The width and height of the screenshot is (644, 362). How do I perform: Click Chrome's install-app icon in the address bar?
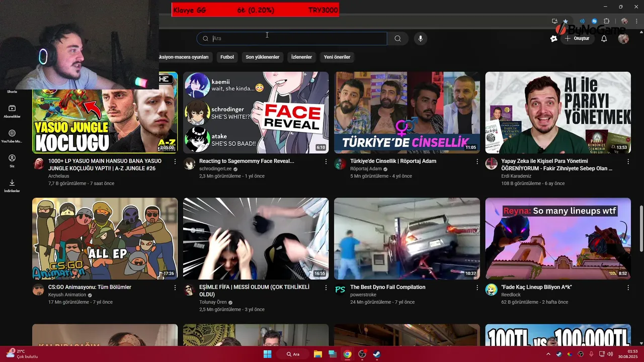click(554, 21)
